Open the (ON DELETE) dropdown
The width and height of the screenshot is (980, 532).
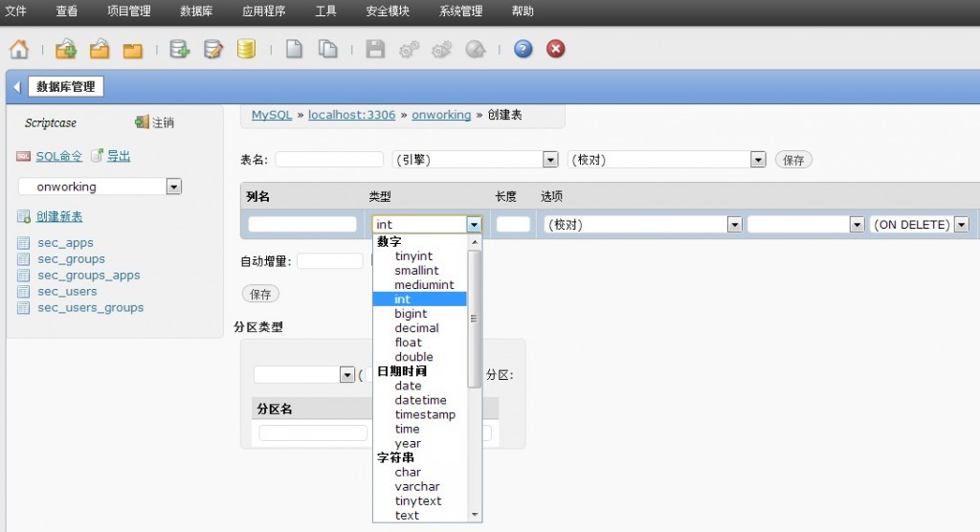point(961,225)
